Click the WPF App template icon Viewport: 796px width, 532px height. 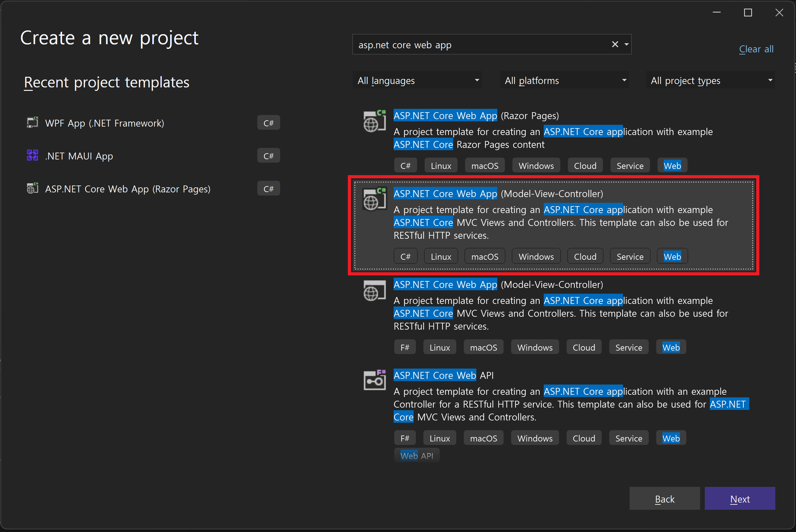click(x=33, y=123)
